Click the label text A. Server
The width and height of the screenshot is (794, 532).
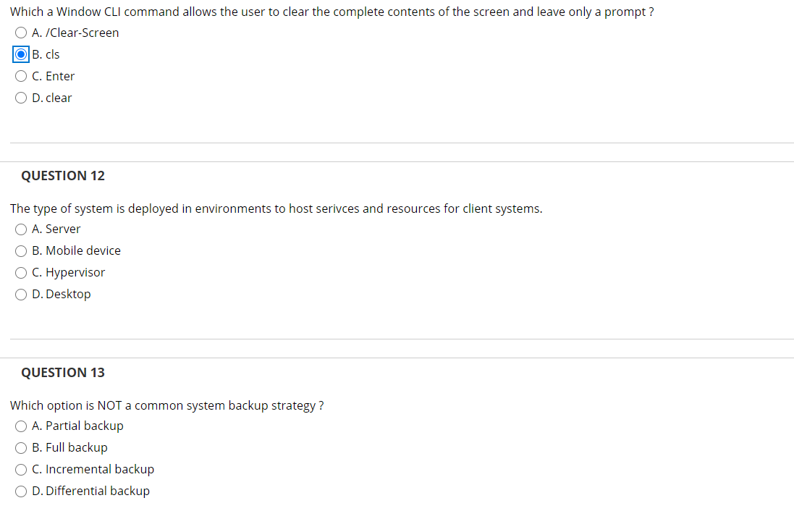pos(56,229)
